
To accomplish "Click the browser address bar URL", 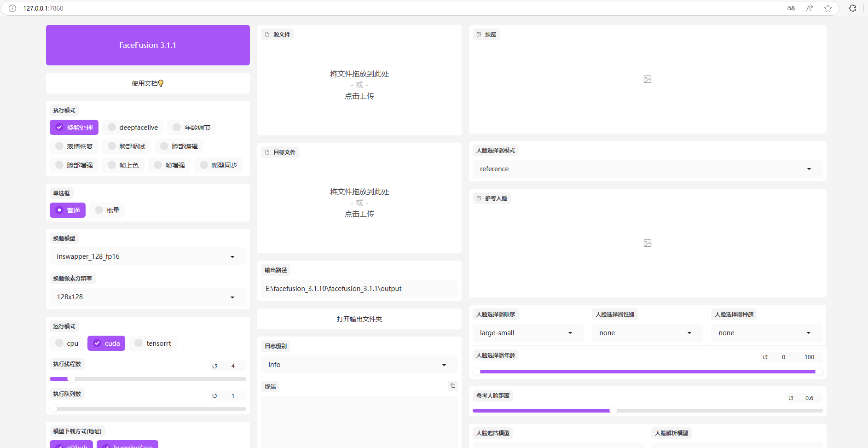I will 43,8.
